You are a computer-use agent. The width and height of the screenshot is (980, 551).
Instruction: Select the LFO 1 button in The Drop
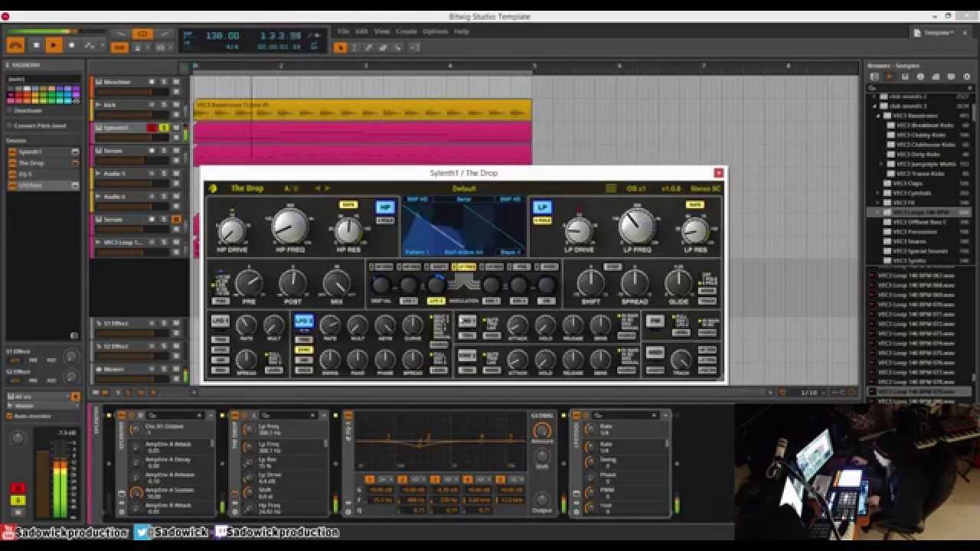pyautogui.click(x=220, y=321)
